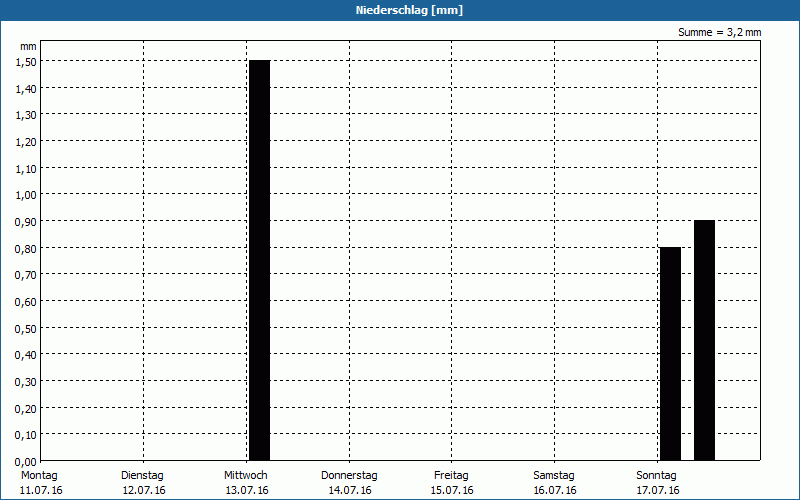Click the 0,90 y-axis value
Viewport: 800px width, 500px height.
pyautogui.click(x=26, y=222)
